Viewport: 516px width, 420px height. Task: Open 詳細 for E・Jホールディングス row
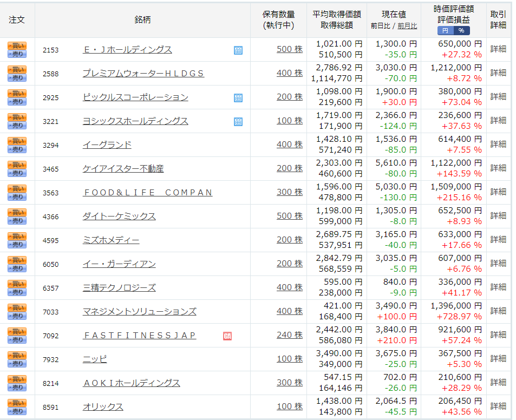(498, 49)
